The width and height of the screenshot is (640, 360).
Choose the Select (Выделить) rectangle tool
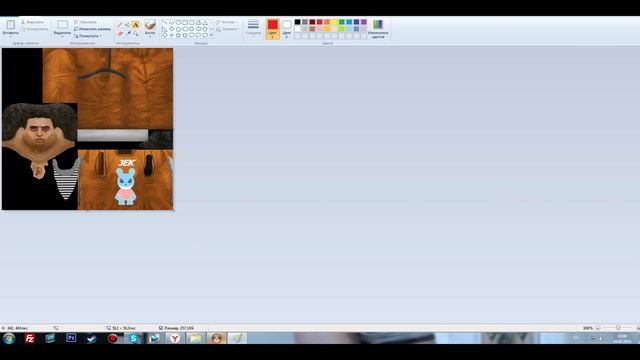click(62, 25)
